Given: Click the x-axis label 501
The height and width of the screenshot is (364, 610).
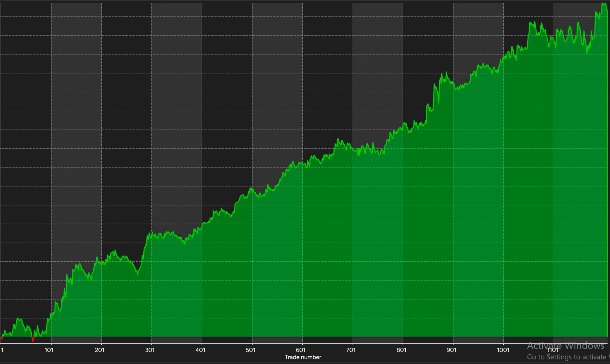Looking at the screenshot, I should point(250,350).
